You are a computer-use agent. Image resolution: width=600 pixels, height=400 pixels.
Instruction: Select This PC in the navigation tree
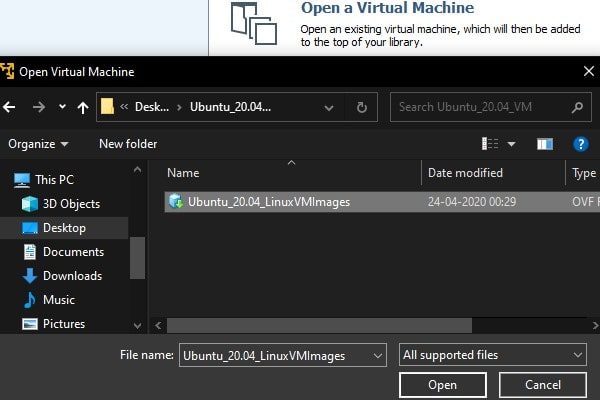54,180
